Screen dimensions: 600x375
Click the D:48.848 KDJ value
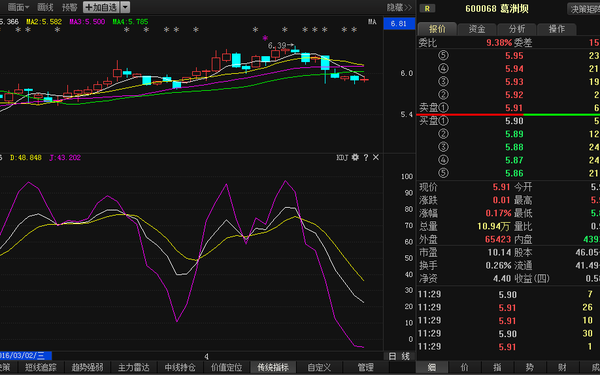pyautogui.click(x=26, y=157)
